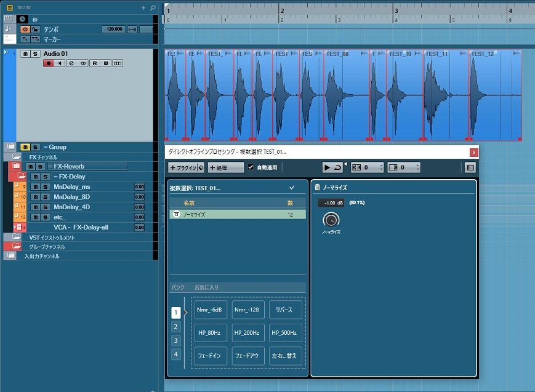
Task: Toggle Write automation on Audio 01
Action: (x=106, y=63)
